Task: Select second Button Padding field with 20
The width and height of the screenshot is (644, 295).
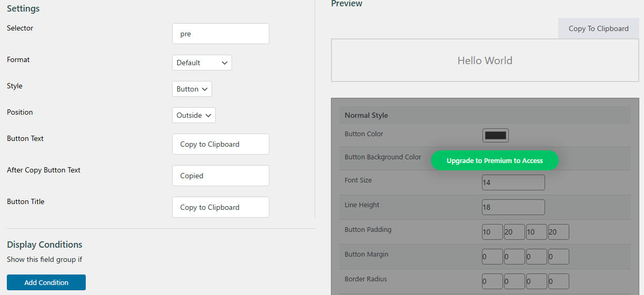Action: click(x=515, y=232)
